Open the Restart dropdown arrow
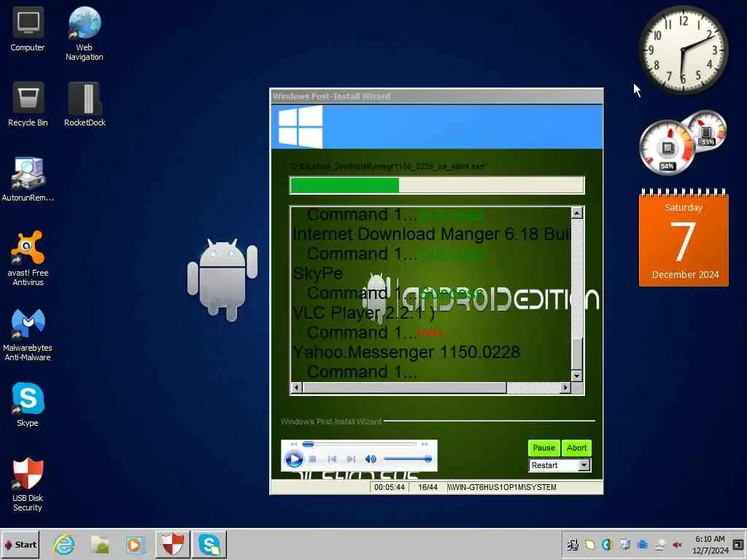Screen dimensions: 747x560 [584, 465]
